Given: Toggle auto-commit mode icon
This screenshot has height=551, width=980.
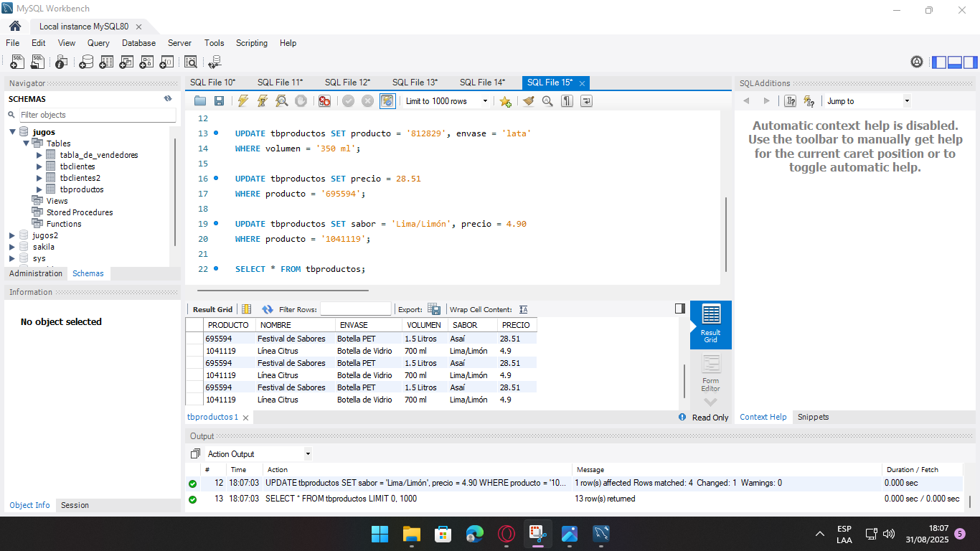Looking at the screenshot, I should click(387, 101).
